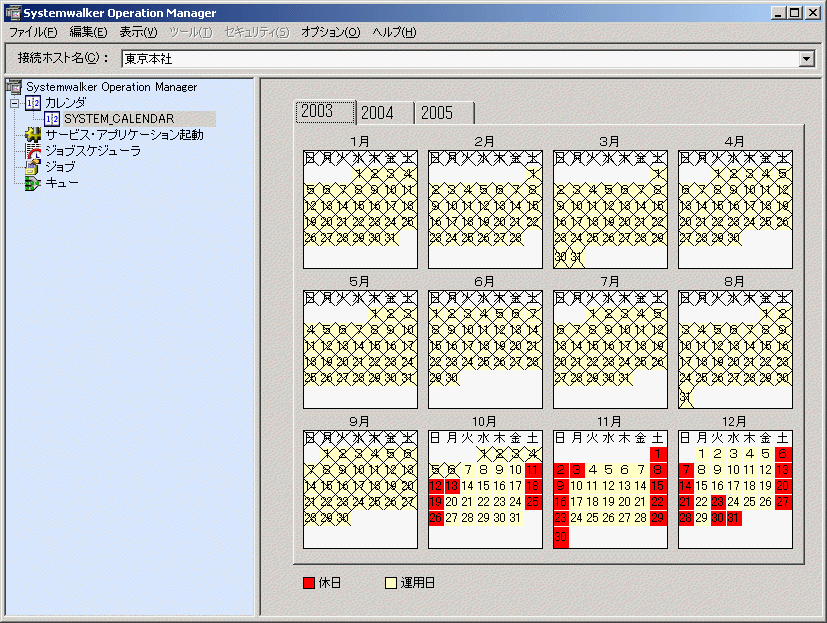Click the サービス・アプリケーション起動 gear icon
827x623 pixels.
pos(33,135)
